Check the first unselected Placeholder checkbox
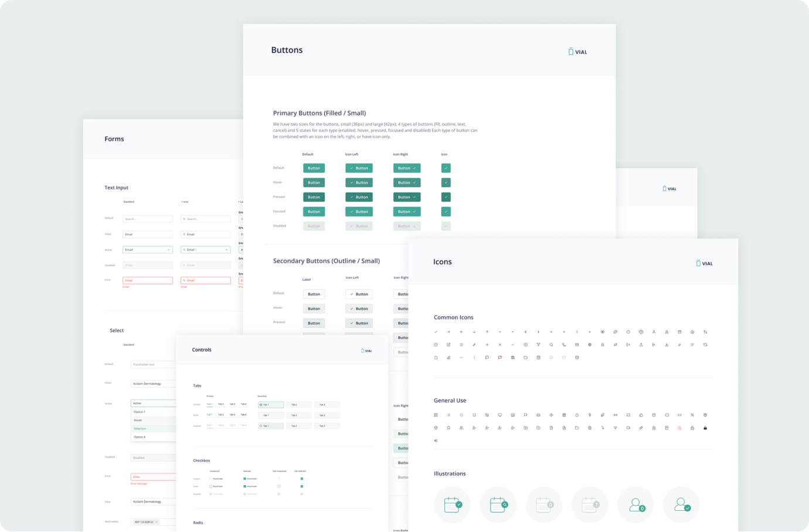809x532 pixels. coord(210,479)
